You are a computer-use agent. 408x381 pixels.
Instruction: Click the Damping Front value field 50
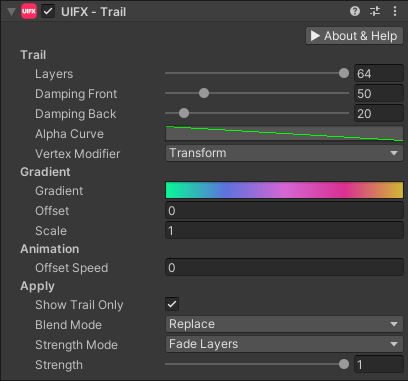pyautogui.click(x=379, y=93)
